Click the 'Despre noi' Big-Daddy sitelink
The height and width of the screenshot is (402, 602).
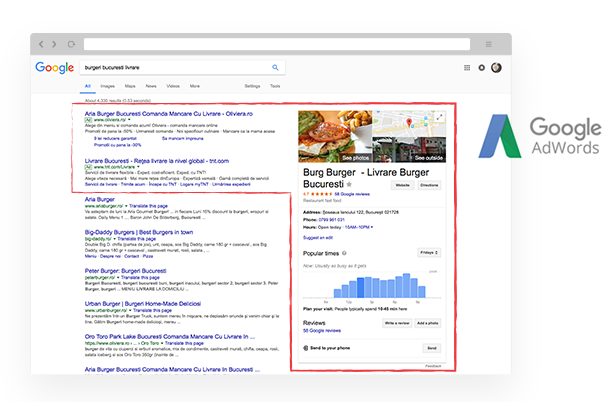click(x=110, y=256)
